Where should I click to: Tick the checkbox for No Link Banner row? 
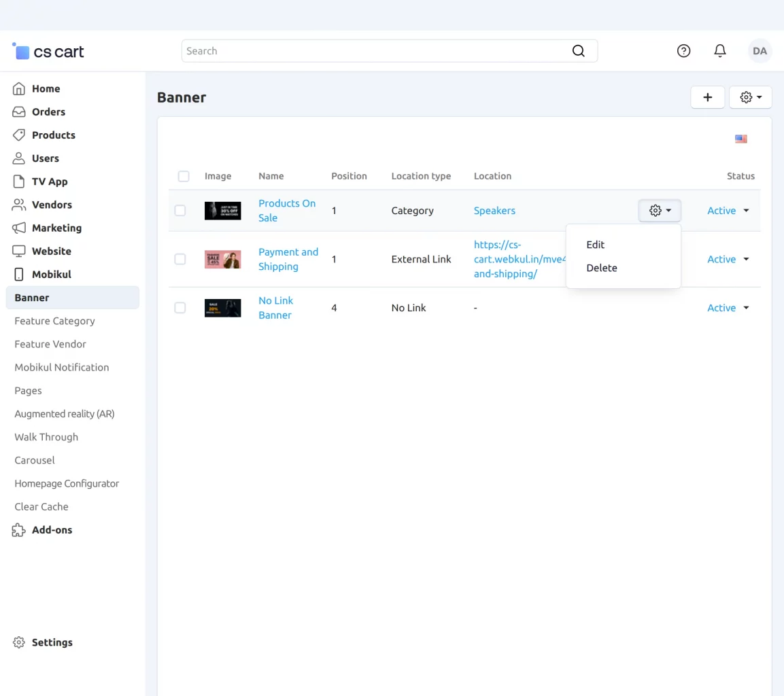[180, 307]
